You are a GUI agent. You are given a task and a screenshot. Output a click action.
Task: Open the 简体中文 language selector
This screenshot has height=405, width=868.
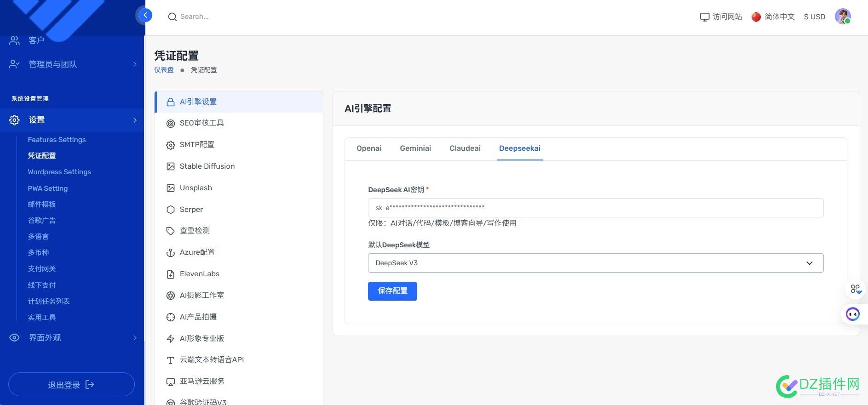[x=773, y=17]
